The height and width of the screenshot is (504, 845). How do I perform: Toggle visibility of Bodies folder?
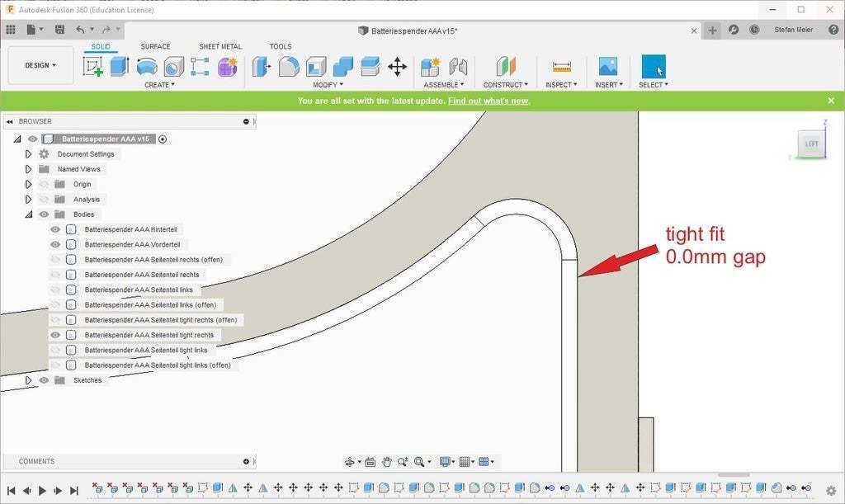pyautogui.click(x=44, y=214)
